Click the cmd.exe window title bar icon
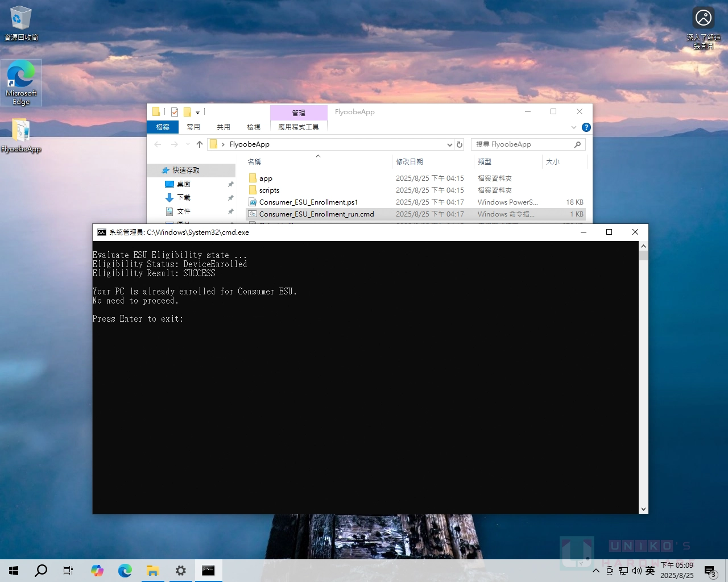 point(102,232)
